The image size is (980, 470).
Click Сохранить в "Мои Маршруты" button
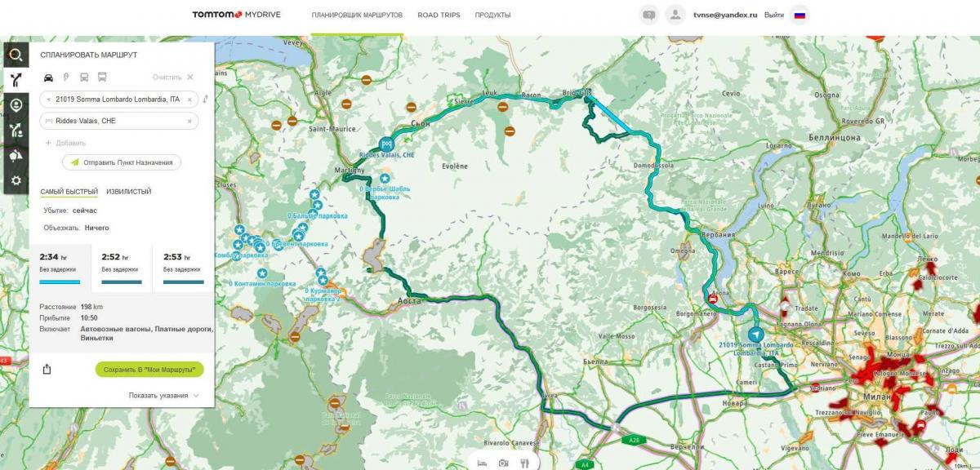pyautogui.click(x=149, y=370)
